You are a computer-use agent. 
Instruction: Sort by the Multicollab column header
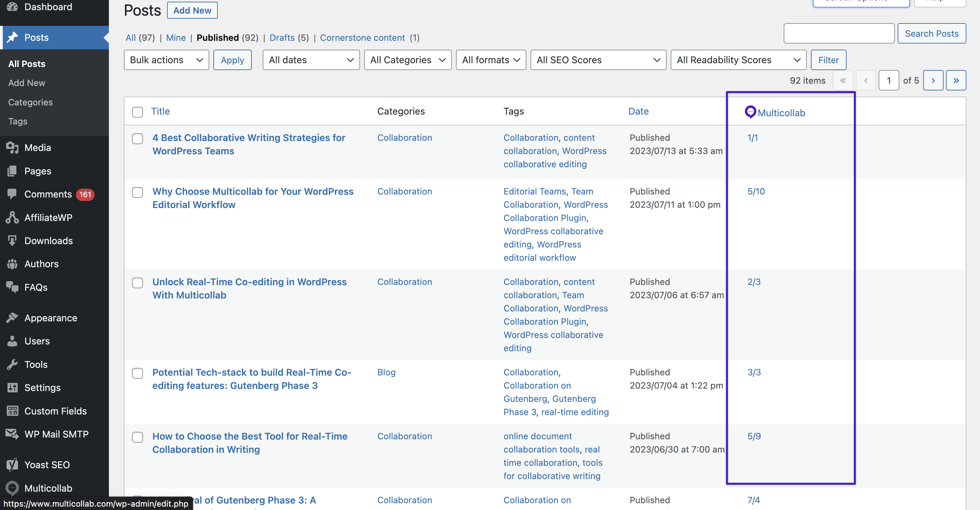(x=781, y=113)
